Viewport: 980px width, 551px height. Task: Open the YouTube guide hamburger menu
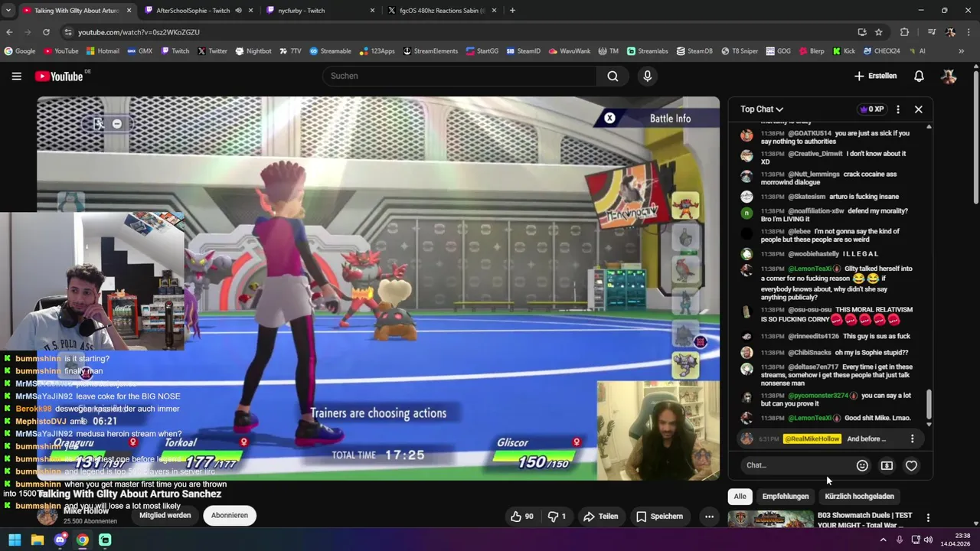pos(16,76)
